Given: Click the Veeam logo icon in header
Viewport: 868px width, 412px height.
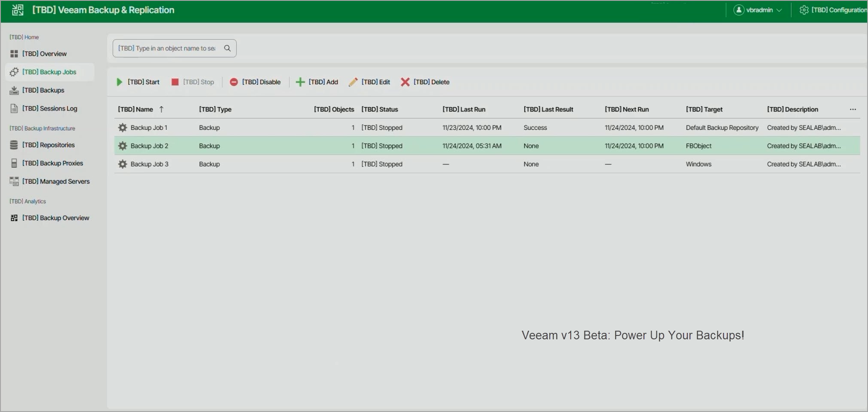Looking at the screenshot, I should (18, 10).
